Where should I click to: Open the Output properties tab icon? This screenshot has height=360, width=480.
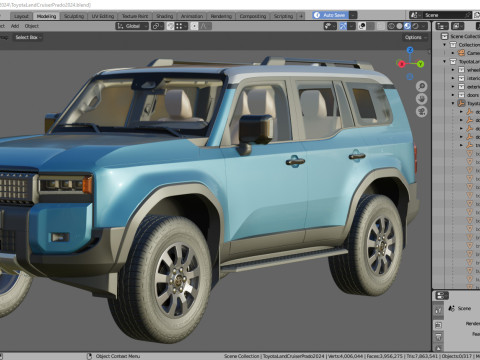pos(438,337)
